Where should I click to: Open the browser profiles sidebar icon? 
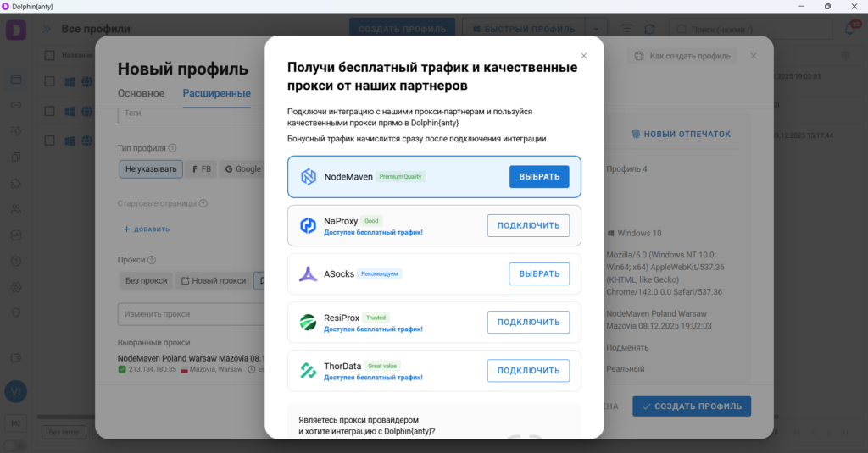16,79
